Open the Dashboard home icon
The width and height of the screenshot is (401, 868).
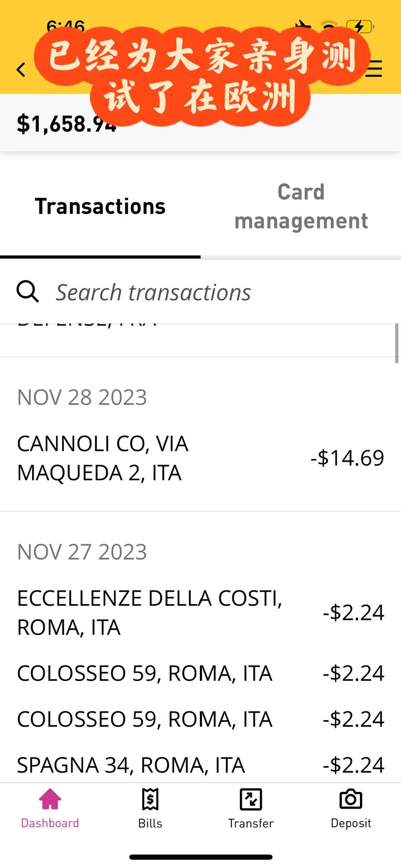click(50, 799)
